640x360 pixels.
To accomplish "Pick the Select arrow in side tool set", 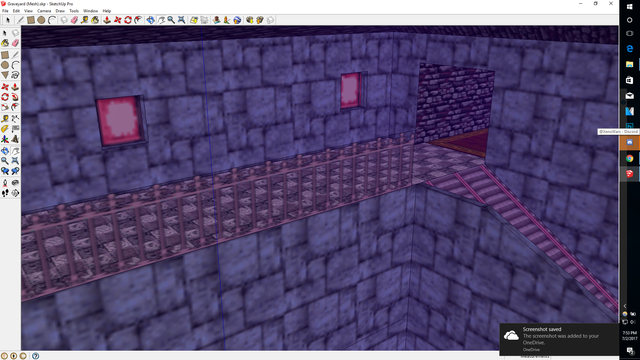I will point(5,33).
